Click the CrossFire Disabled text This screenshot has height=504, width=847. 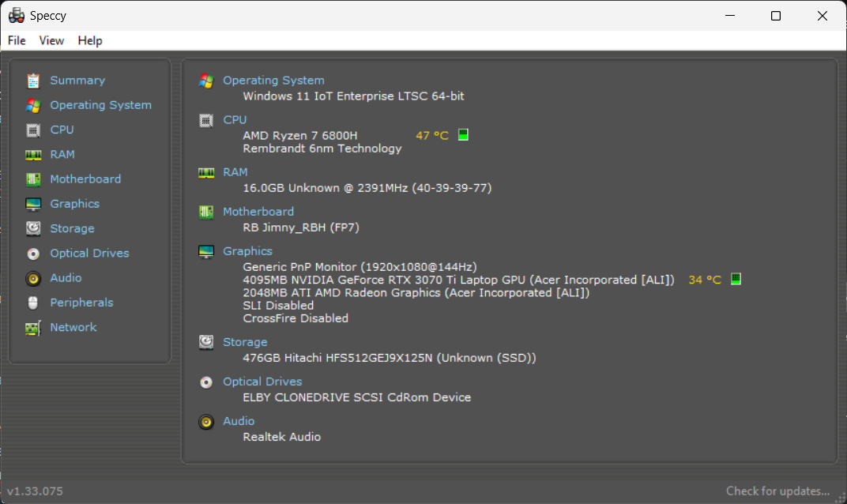tap(296, 318)
